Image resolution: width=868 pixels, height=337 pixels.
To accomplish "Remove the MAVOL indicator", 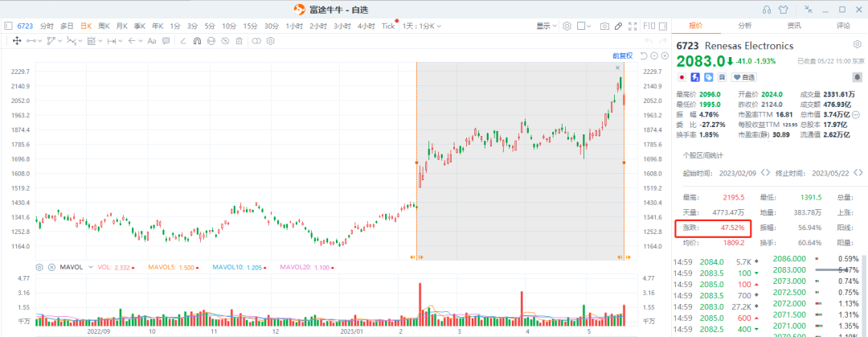I will tap(51, 267).
